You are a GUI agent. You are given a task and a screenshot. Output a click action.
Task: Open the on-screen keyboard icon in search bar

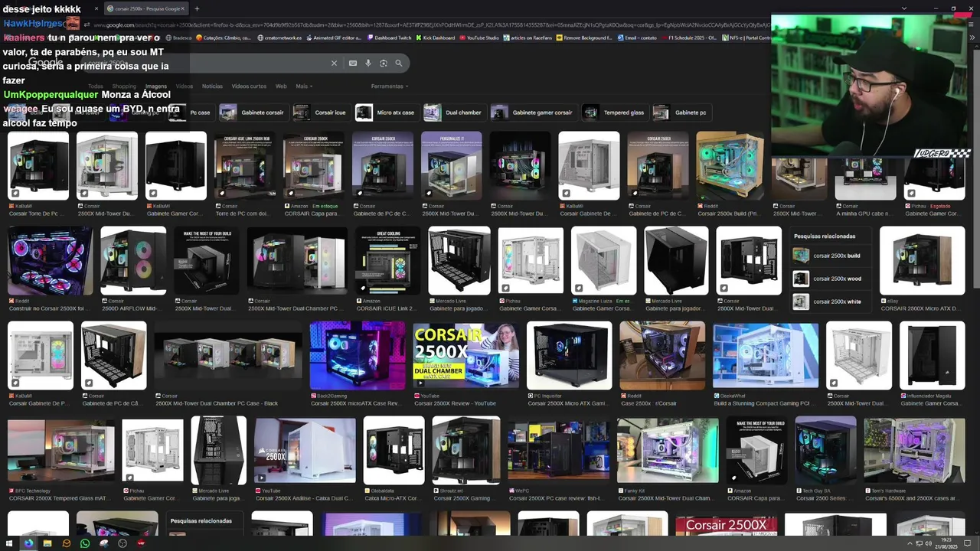coord(352,63)
